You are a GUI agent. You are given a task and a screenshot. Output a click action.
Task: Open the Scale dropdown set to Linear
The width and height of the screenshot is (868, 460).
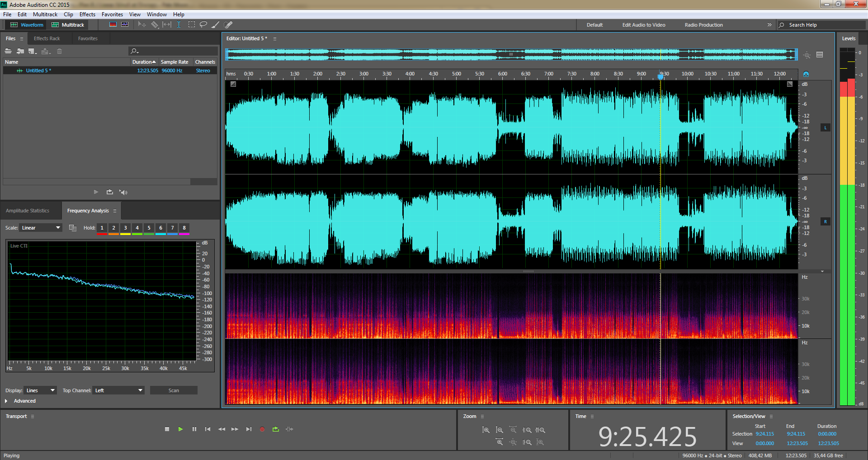[x=41, y=228]
